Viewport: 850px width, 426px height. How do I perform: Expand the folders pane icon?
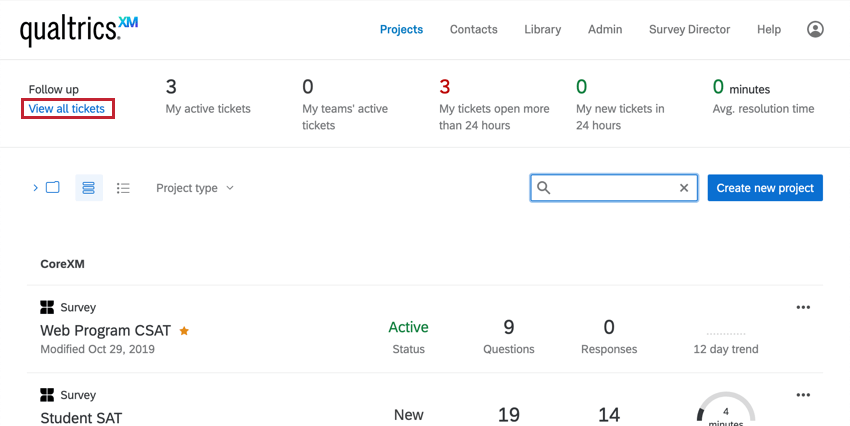click(x=47, y=188)
